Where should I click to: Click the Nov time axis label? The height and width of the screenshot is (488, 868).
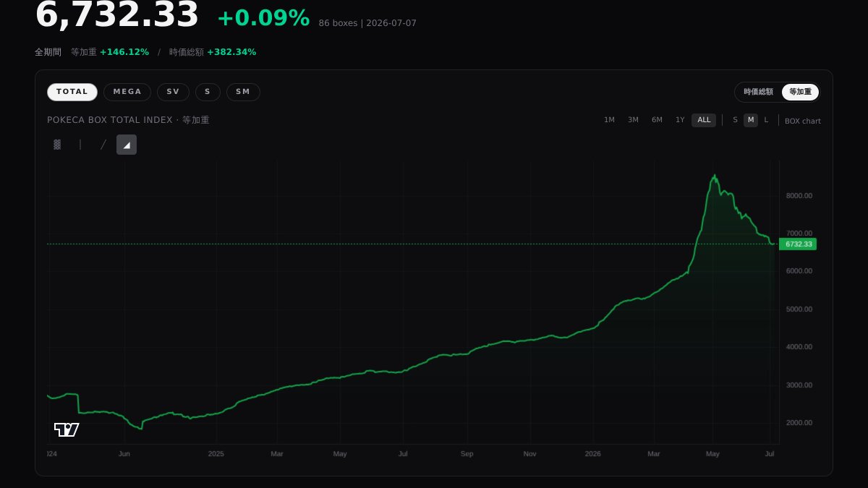pyautogui.click(x=530, y=454)
